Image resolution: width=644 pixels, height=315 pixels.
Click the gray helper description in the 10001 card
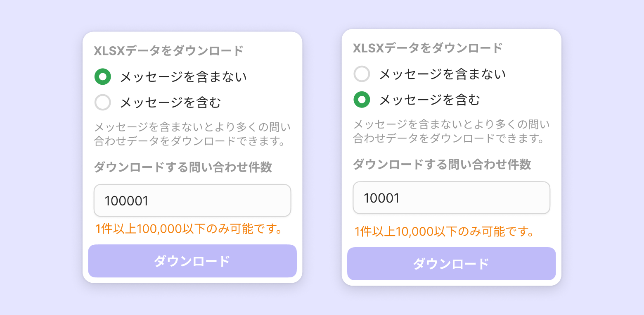(x=452, y=131)
